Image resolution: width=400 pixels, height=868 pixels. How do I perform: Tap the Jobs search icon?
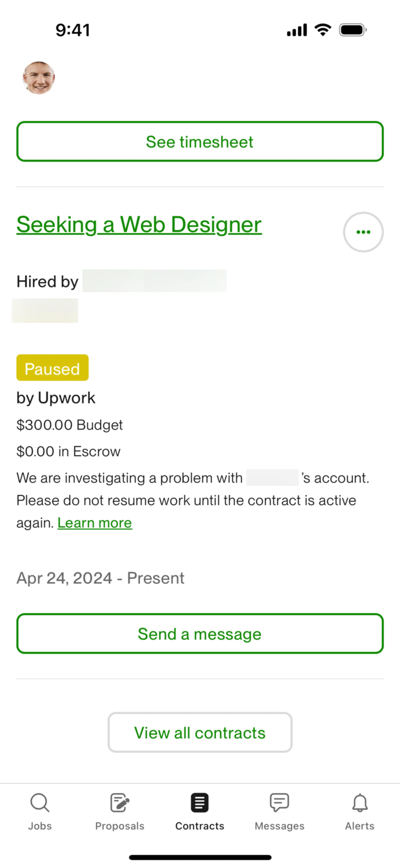tap(40, 803)
